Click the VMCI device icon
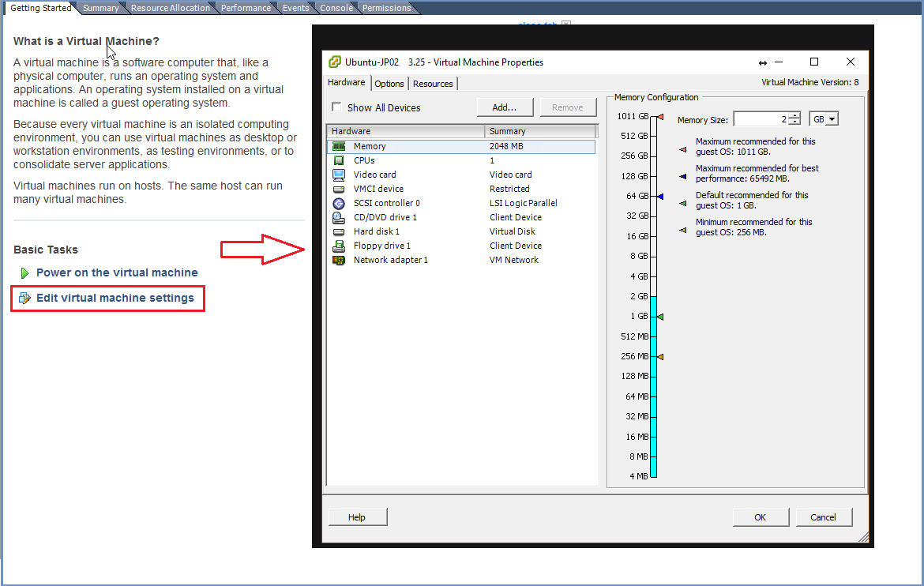Screen dimensions: 924x586 click(338, 190)
